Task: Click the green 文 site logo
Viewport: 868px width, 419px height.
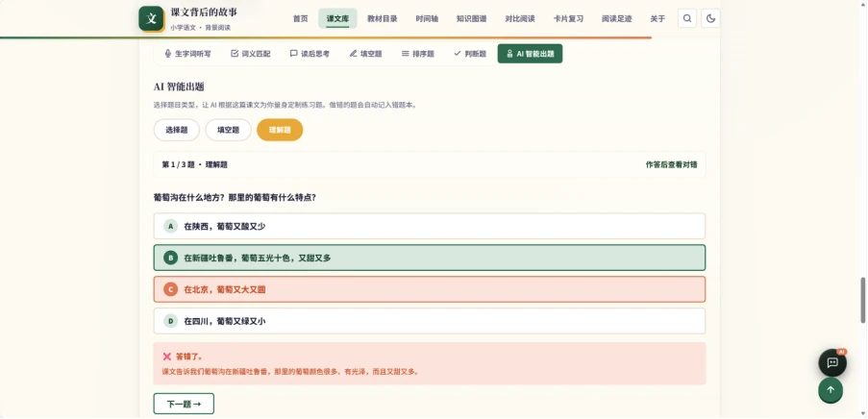Action: [x=151, y=18]
